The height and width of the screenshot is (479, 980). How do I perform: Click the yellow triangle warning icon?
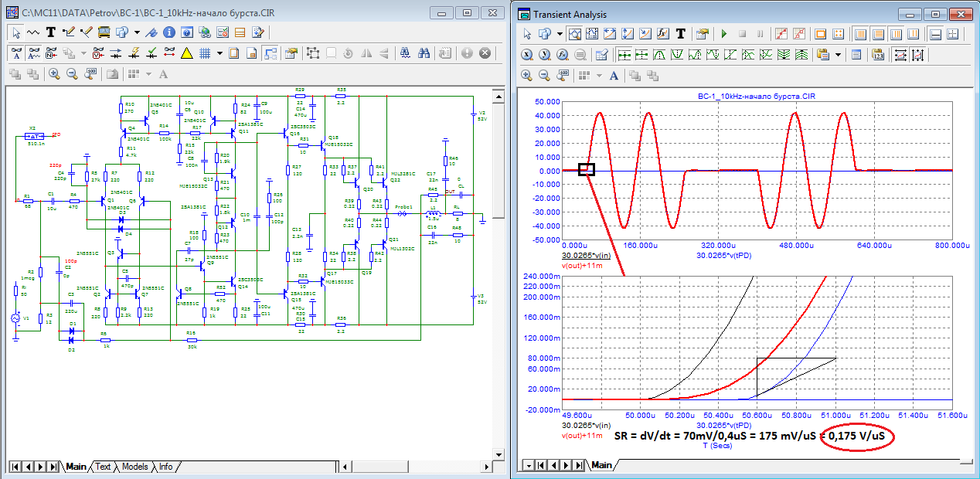(186, 53)
